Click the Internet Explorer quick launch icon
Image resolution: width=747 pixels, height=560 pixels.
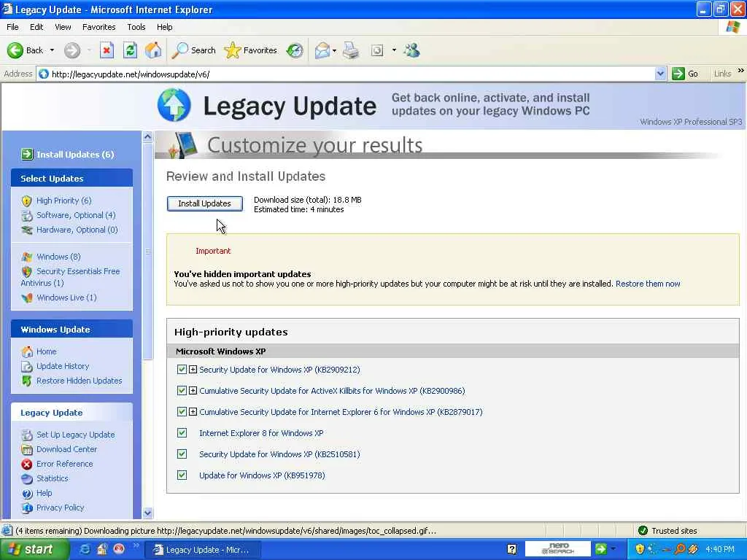coord(85,549)
